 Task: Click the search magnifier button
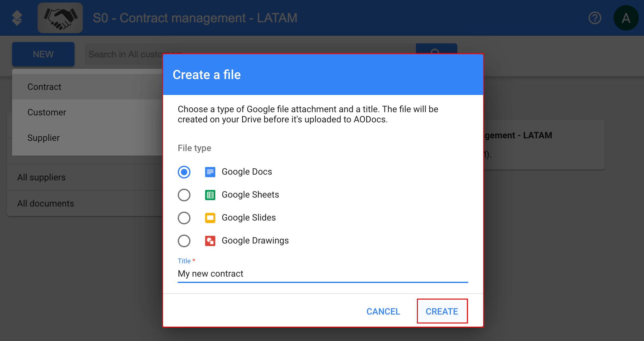coord(436,49)
